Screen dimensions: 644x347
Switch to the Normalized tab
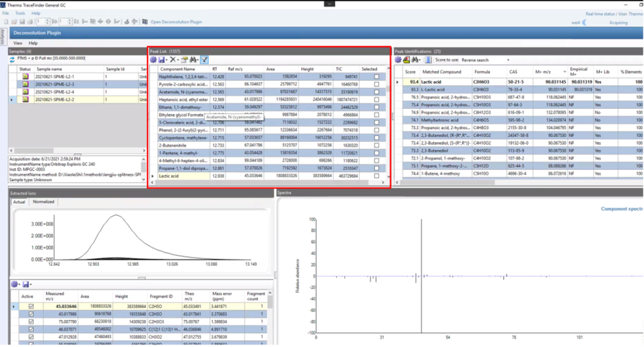(x=42, y=202)
